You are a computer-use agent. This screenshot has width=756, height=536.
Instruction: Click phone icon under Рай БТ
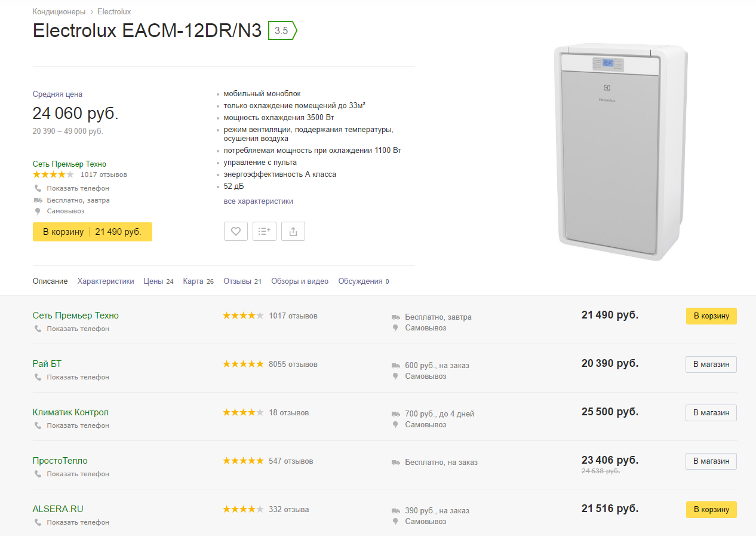(x=38, y=377)
